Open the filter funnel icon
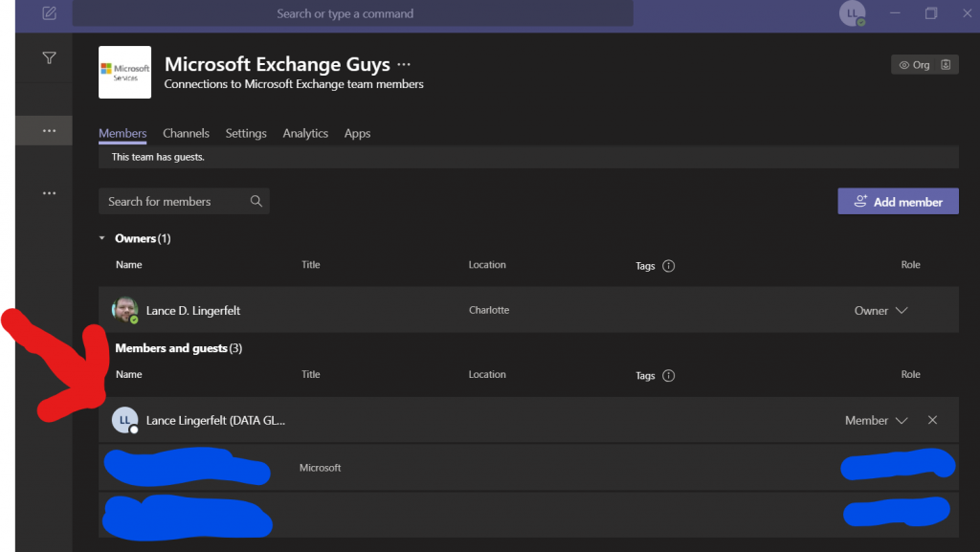980x552 pixels. click(50, 58)
